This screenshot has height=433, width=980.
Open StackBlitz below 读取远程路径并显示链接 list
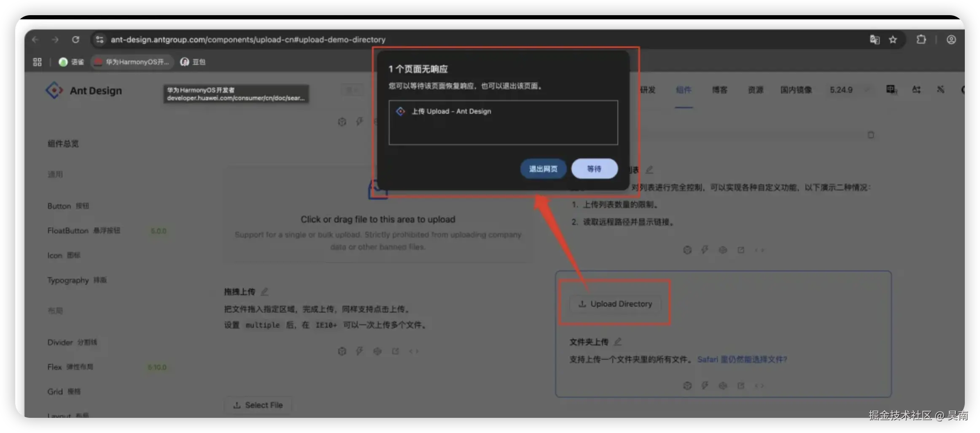(x=705, y=250)
